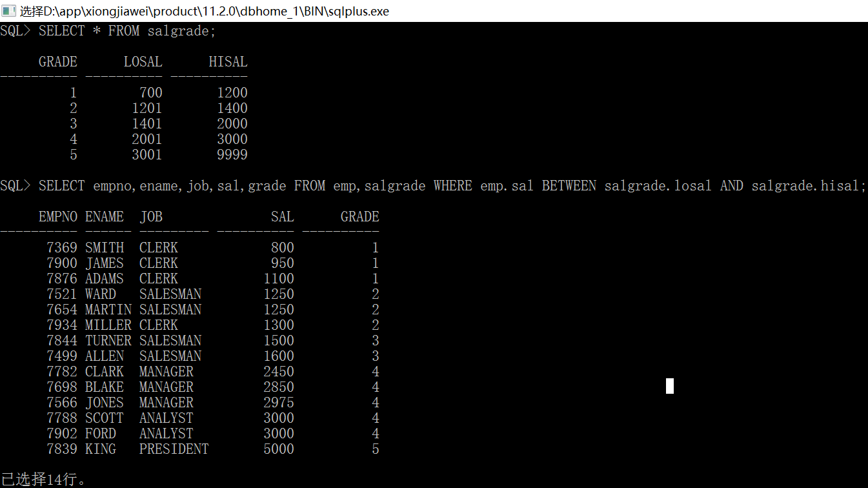Viewport: 868px width, 488px height.
Task: Click the name TURNER
Action: (108, 341)
